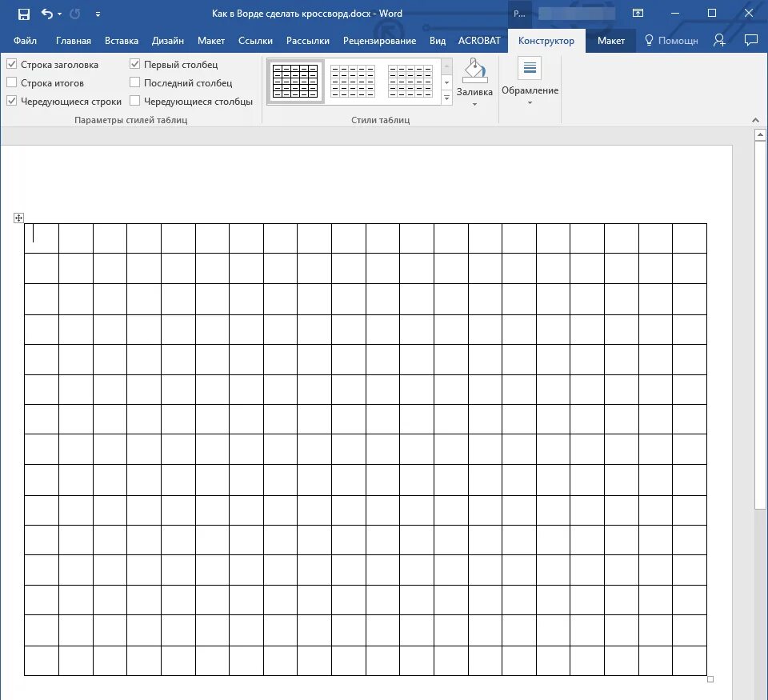Disable Первый столбец checkbox

[x=134, y=64]
